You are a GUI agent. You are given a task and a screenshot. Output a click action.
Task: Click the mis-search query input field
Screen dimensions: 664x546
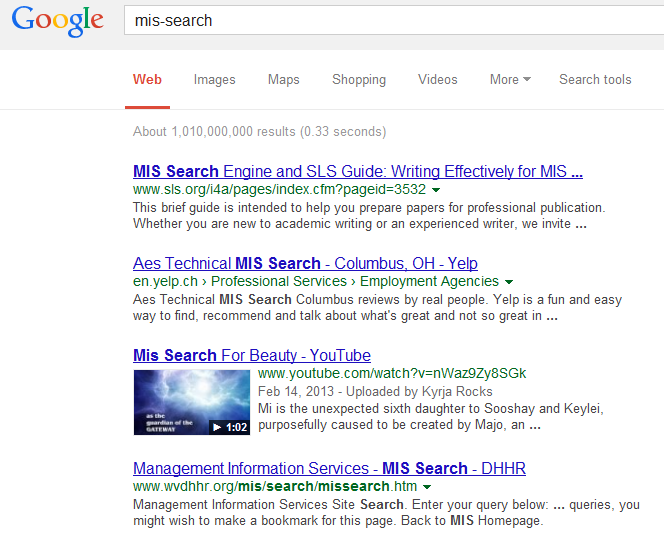point(394,20)
